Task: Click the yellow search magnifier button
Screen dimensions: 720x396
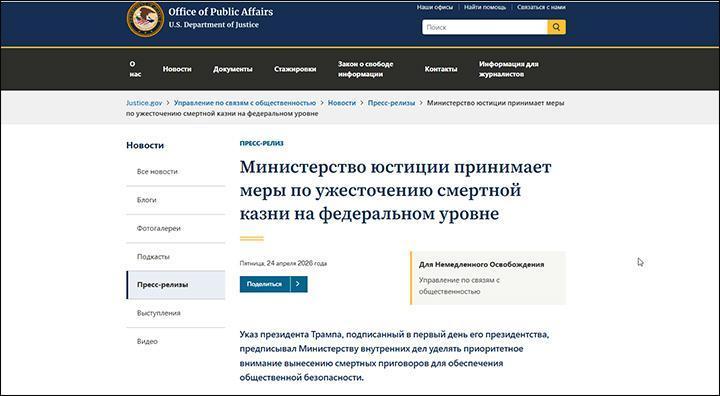Action: click(x=557, y=27)
